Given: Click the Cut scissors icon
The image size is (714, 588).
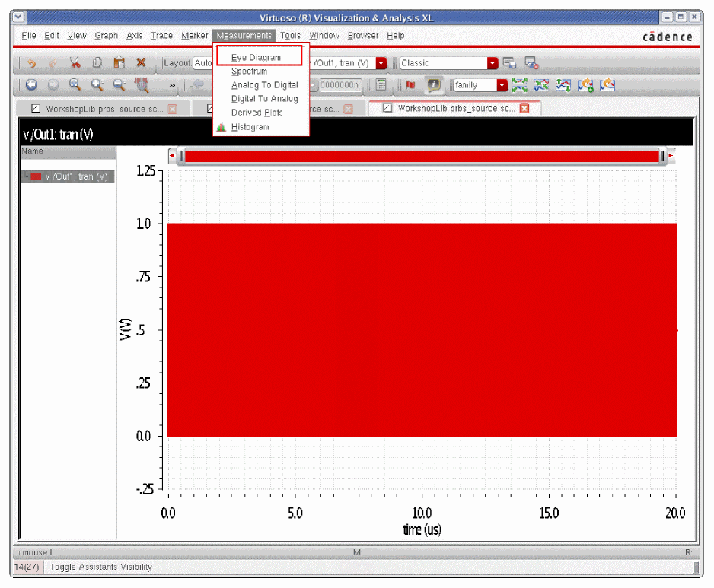Looking at the screenshot, I should (x=75, y=63).
